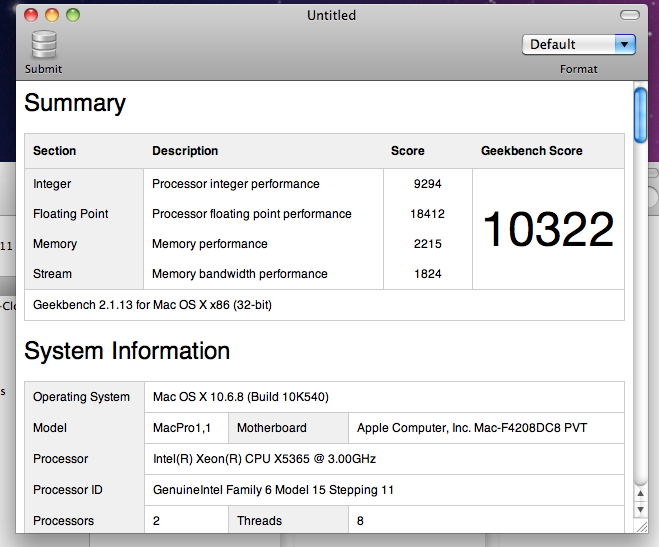Click the scroll up arrow
Viewport: 659px width, 547px height.
640,493
